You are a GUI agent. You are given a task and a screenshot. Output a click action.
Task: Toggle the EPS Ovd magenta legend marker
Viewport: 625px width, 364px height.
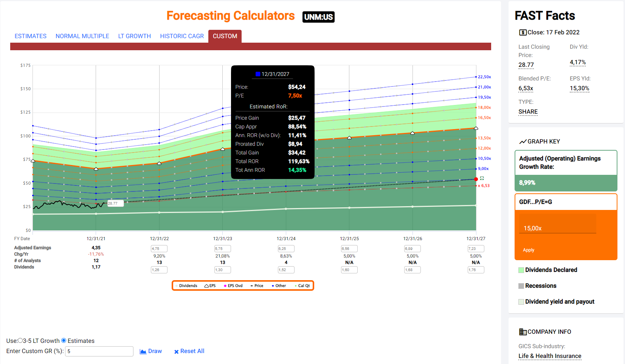click(x=225, y=286)
